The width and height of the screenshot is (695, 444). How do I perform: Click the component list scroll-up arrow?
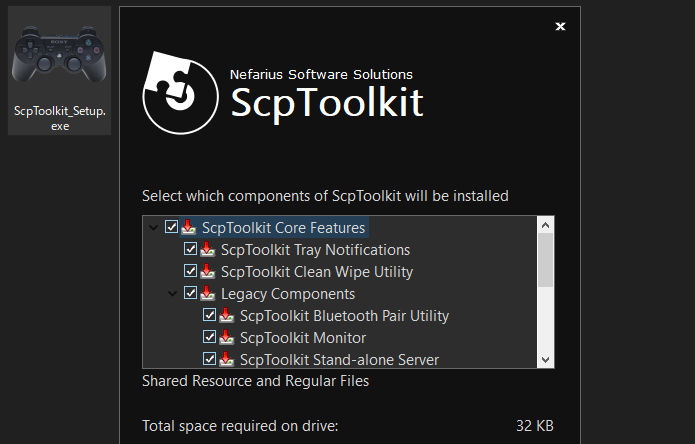pyautogui.click(x=546, y=225)
